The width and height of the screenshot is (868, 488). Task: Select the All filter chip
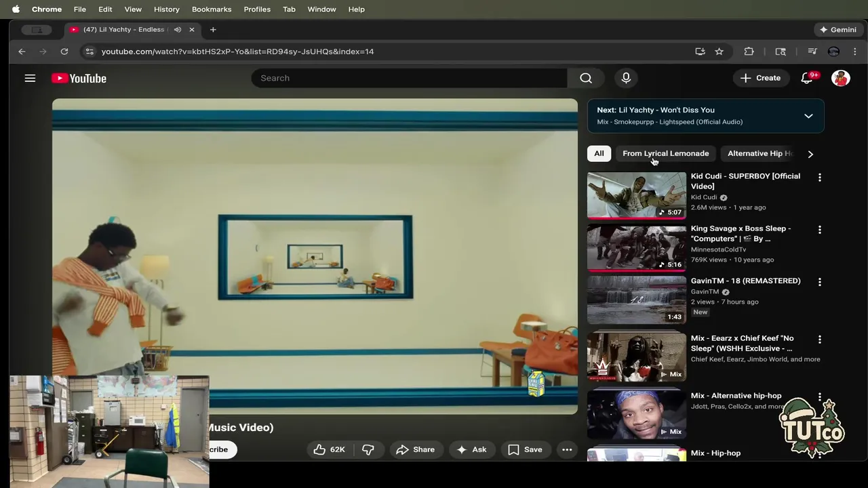pos(599,153)
